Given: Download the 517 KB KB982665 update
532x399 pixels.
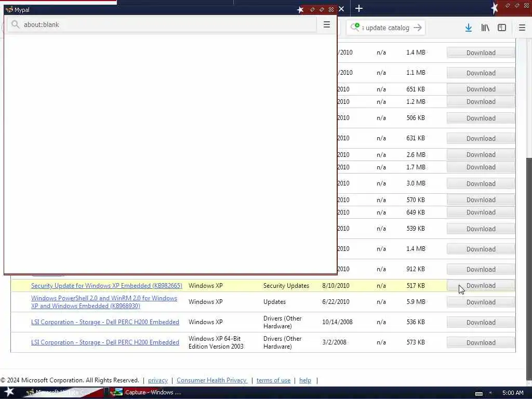Looking at the screenshot, I should (481, 286).
